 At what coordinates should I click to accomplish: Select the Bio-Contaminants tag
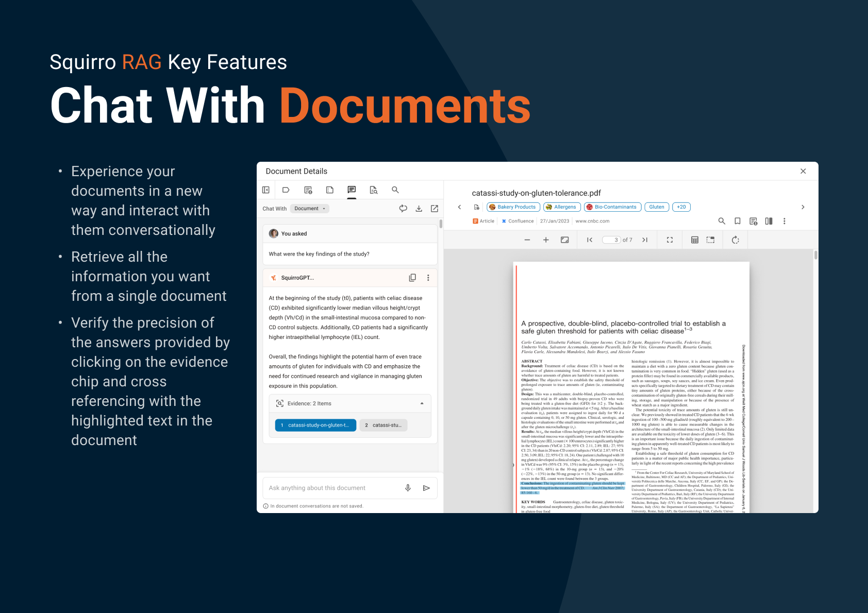[612, 207]
